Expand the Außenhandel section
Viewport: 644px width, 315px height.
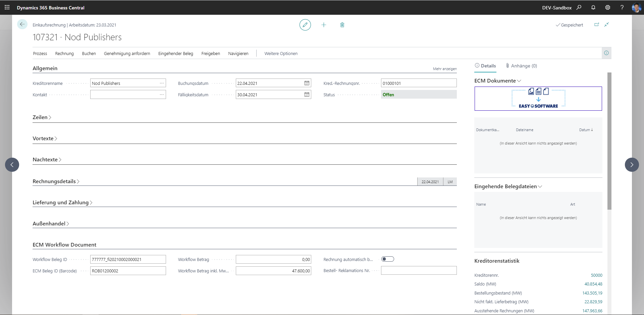[x=51, y=224]
